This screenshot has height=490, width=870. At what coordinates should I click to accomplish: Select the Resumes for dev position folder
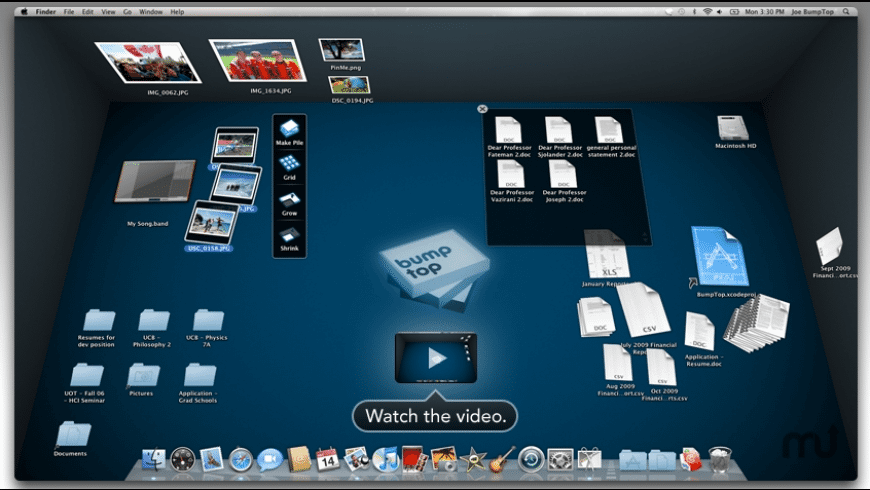99,320
